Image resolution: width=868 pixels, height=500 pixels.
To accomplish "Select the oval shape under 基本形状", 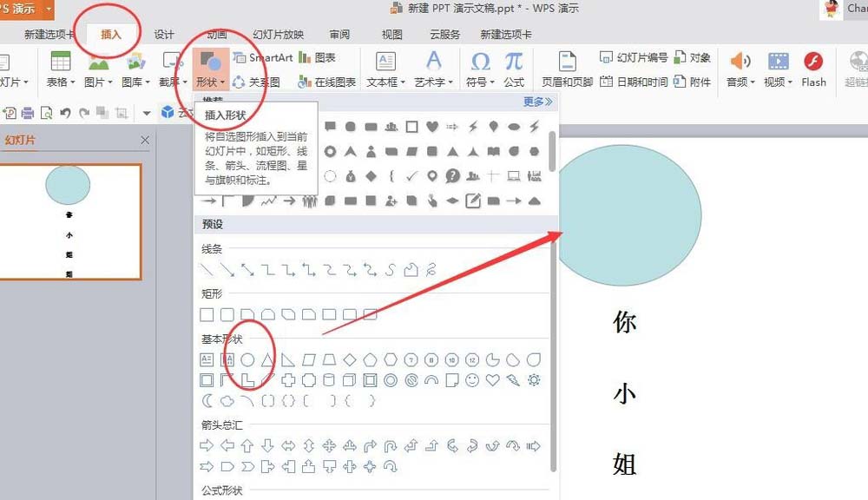I will pos(247,359).
